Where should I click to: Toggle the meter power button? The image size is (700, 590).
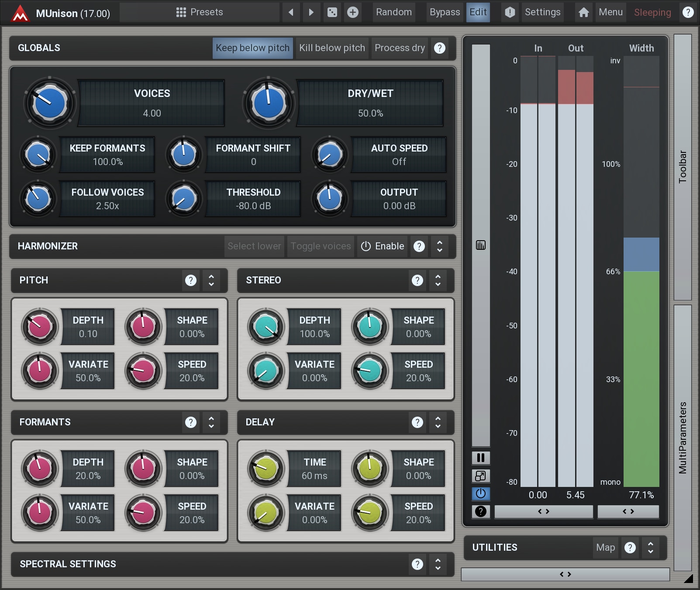point(481,493)
